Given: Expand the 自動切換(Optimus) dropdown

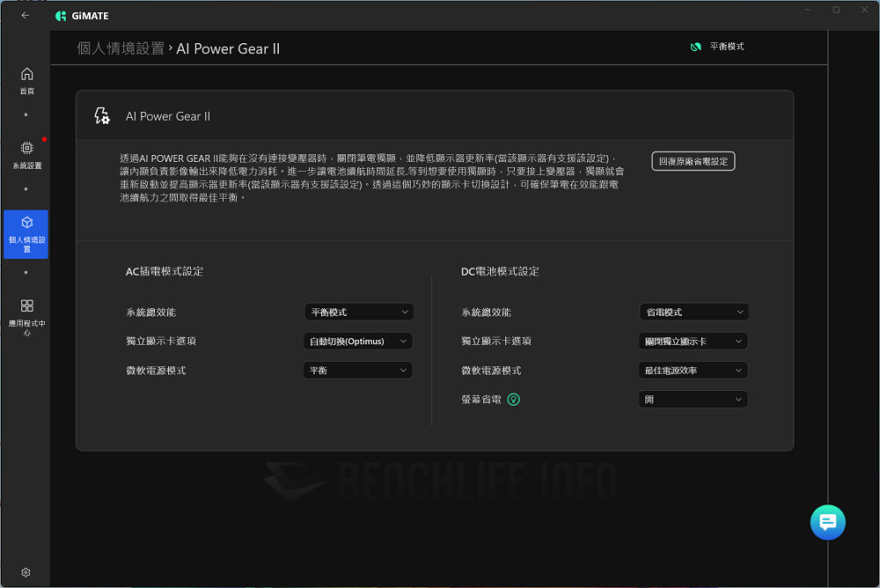Looking at the screenshot, I should click(358, 341).
